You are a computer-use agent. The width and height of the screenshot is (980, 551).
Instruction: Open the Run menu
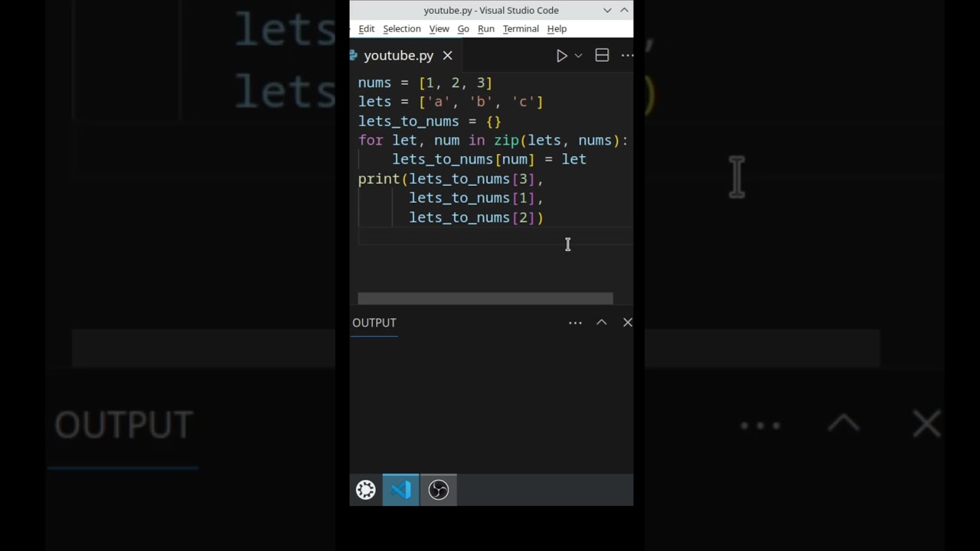485,29
